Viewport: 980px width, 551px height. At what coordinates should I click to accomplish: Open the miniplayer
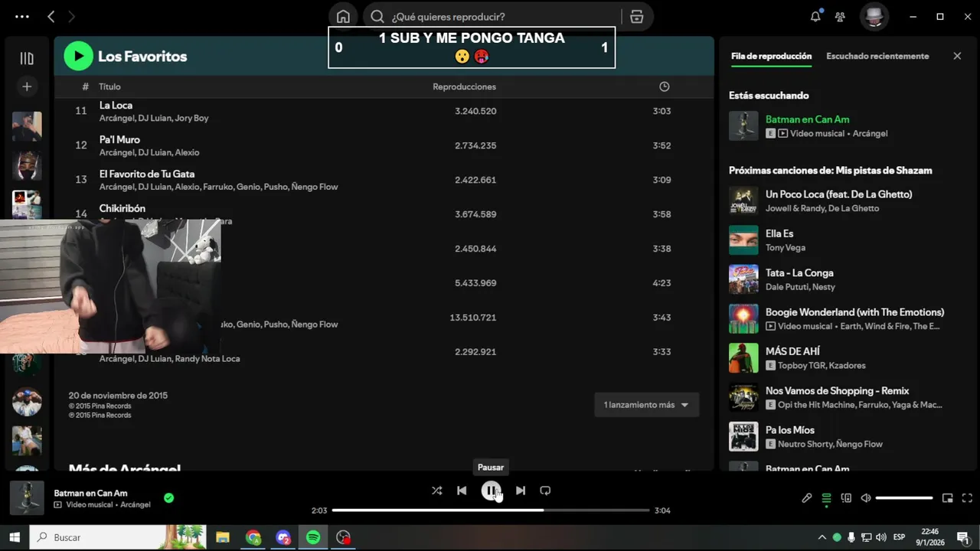coord(947,498)
